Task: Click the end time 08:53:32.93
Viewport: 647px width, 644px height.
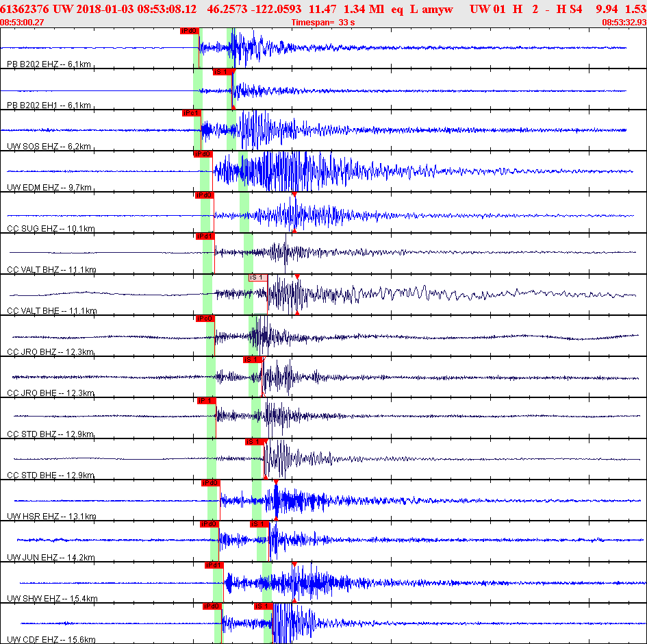Action: 624,23
